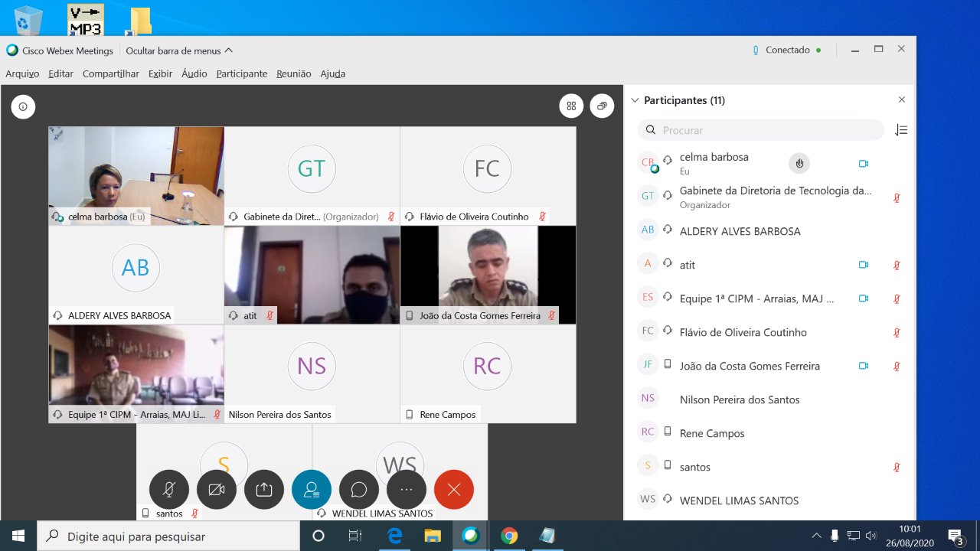Open the layout grid view button
This screenshot has width=980, height=551.
click(x=571, y=106)
